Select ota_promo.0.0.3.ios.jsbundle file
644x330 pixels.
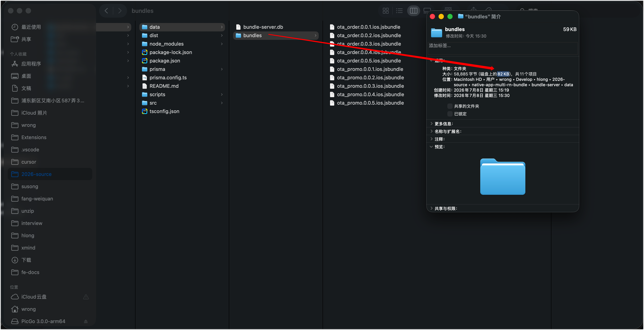pos(370,86)
